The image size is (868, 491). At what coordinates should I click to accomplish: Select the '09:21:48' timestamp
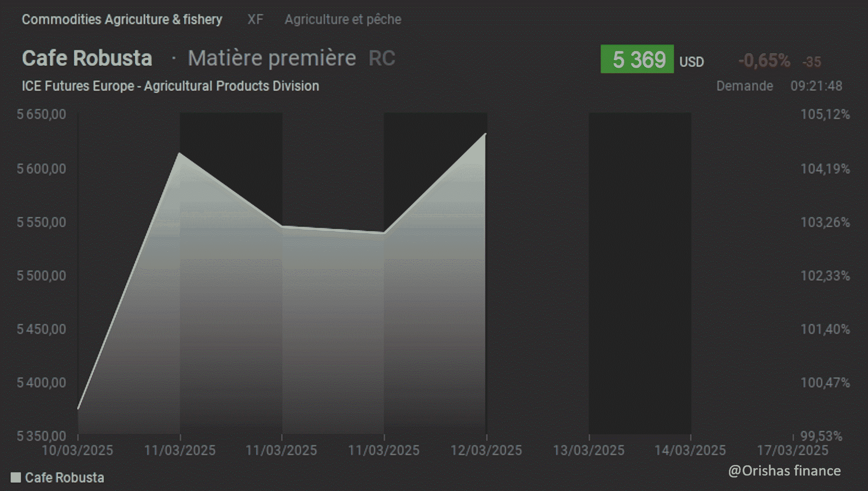[816, 86]
